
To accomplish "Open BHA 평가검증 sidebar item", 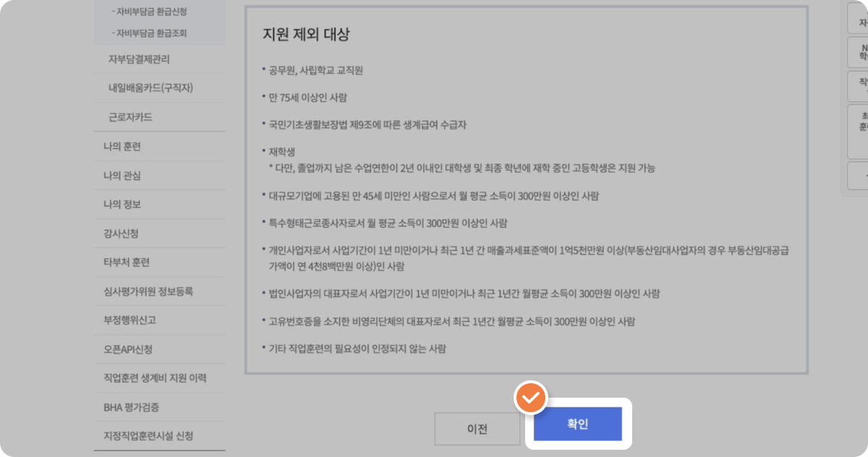I will tap(131, 407).
